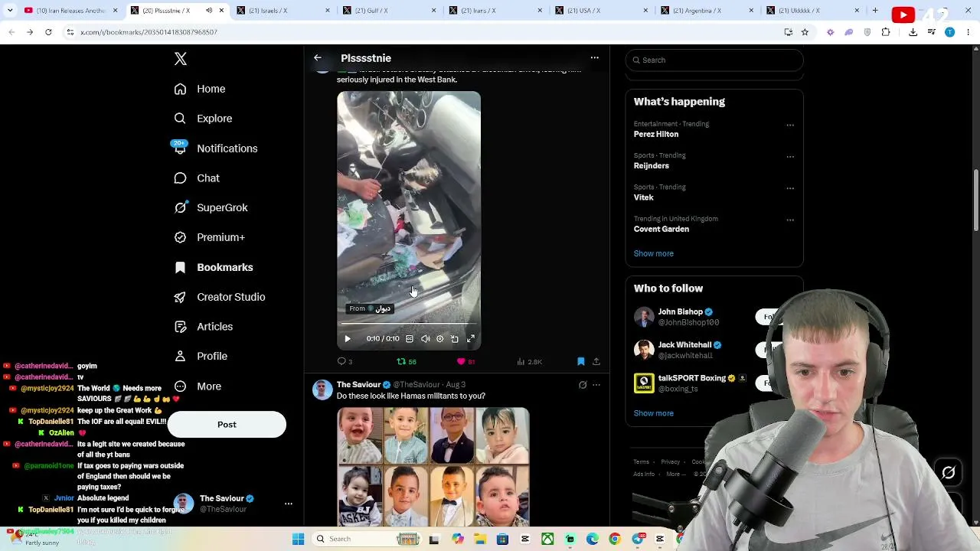Click the X search field
The image size is (980, 551).
coord(714,60)
